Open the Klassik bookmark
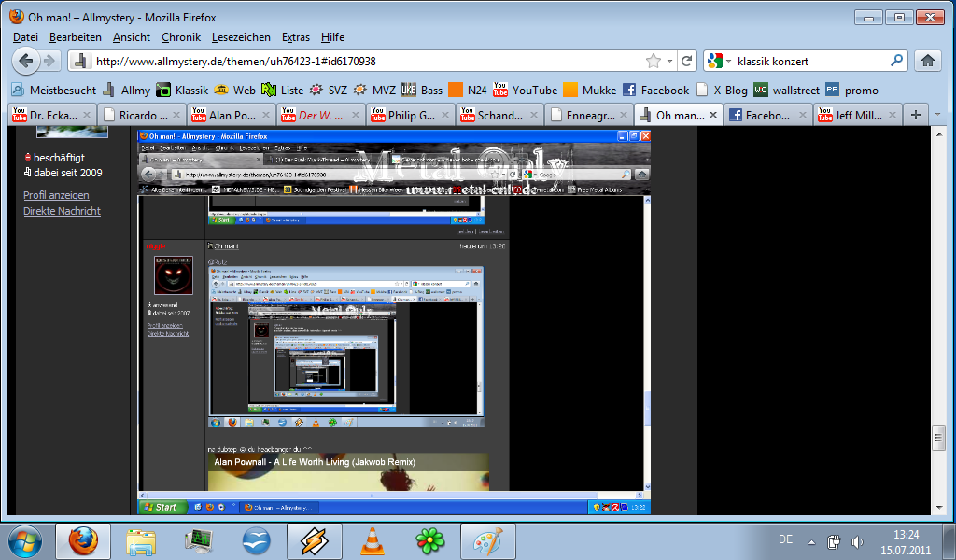956x560 pixels. point(182,91)
